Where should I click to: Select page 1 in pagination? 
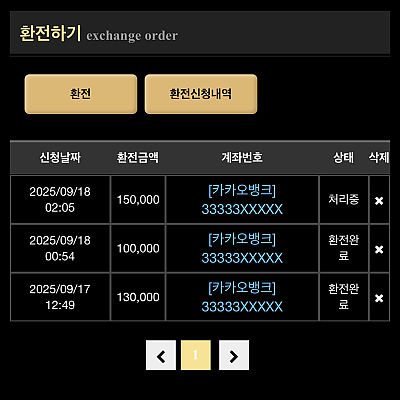click(196, 355)
